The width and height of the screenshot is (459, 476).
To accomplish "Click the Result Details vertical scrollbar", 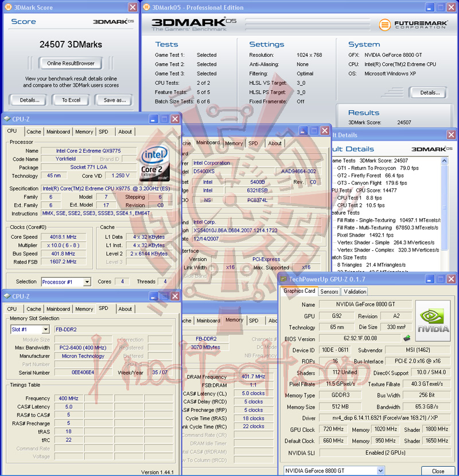I will tap(444, 208).
